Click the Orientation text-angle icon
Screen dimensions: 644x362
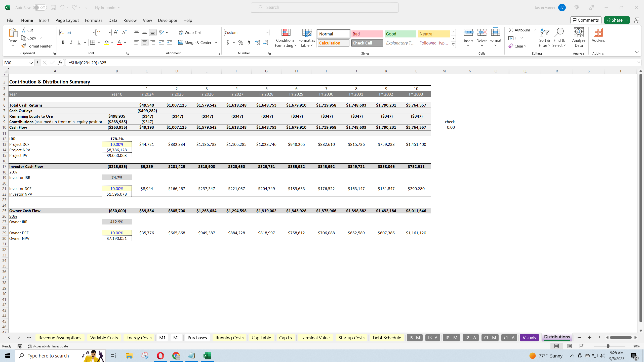click(162, 32)
